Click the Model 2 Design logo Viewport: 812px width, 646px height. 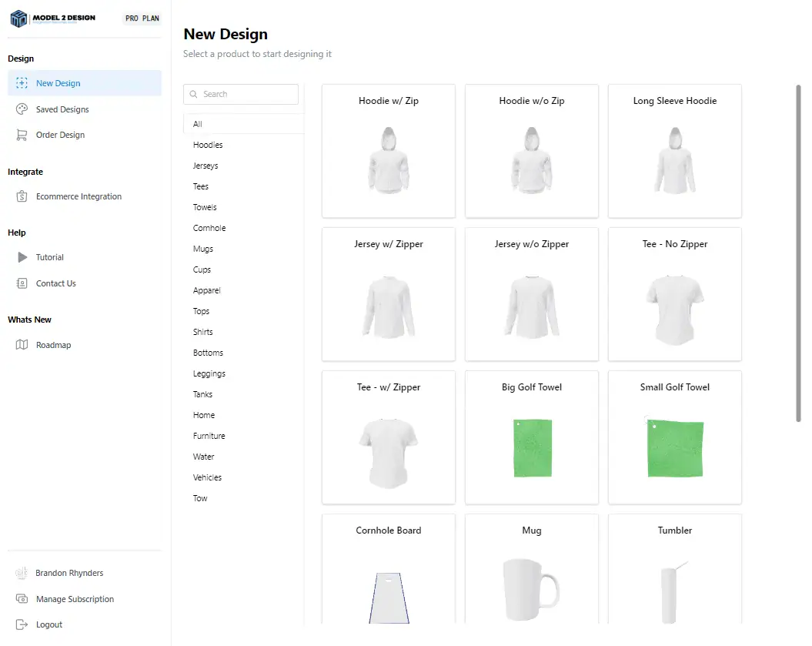tap(52, 18)
